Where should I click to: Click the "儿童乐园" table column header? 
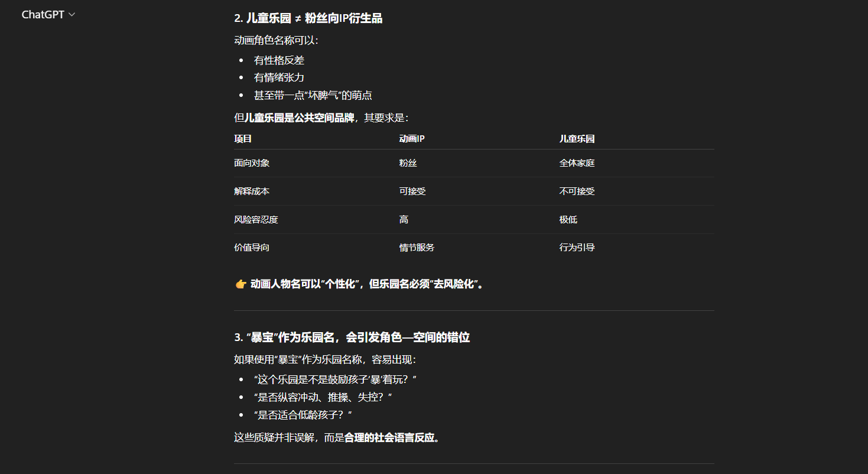(577, 139)
